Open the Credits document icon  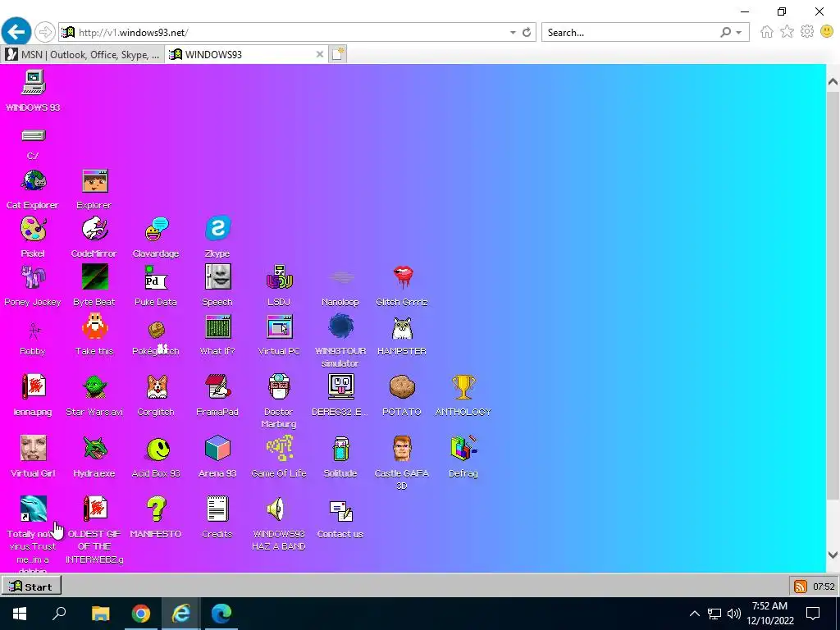click(x=217, y=509)
